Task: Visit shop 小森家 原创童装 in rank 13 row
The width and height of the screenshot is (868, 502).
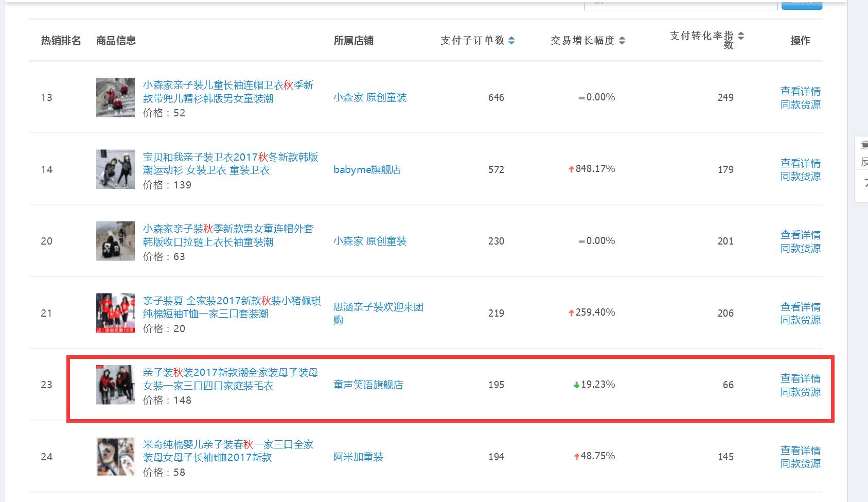Action: tap(370, 97)
